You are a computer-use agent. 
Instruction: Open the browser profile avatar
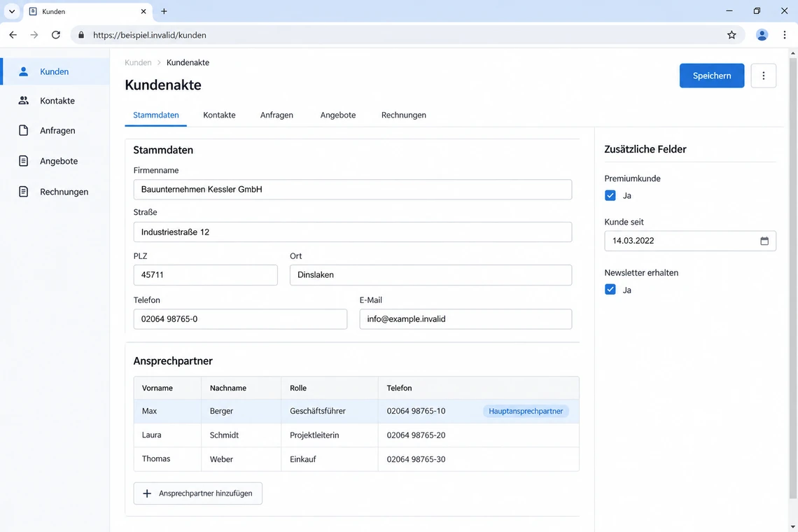pyautogui.click(x=762, y=35)
